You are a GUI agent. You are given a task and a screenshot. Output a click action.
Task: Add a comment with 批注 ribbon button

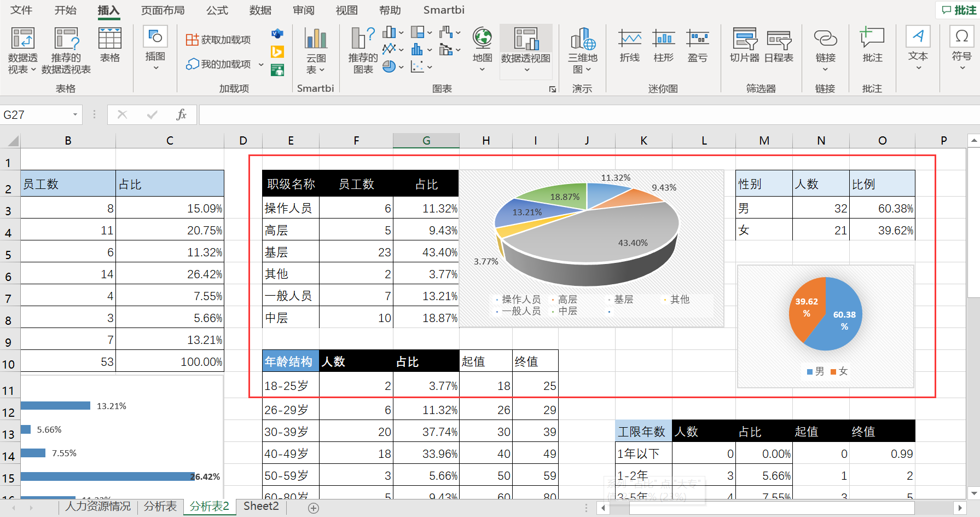click(x=872, y=45)
